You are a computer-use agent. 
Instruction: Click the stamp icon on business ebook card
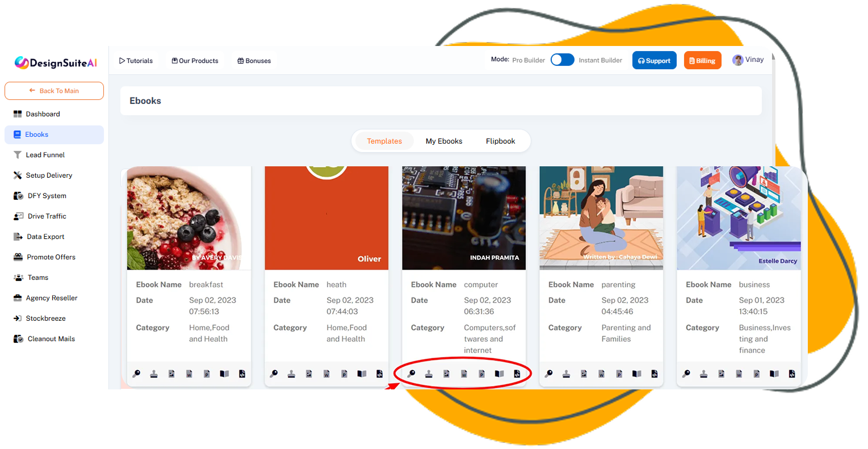click(x=703, y=374)
